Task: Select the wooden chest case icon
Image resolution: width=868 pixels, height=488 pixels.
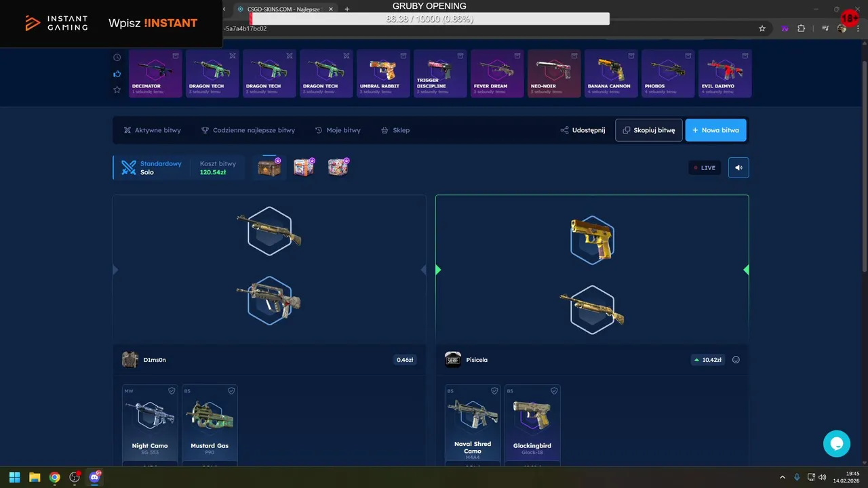Action: pyautogui.click(x=269, y=167)
